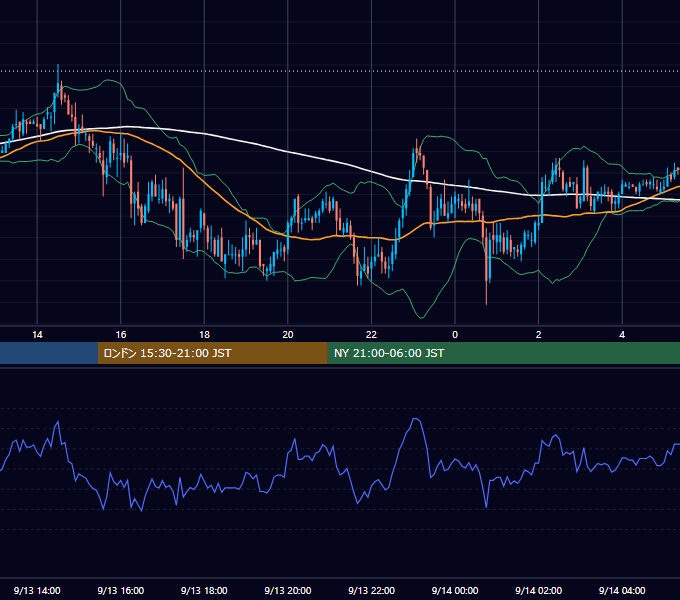The width and height of the screenshot is (680, 600).
Task: Click the 9/13 18:00 date label
Action: point(204,590)
